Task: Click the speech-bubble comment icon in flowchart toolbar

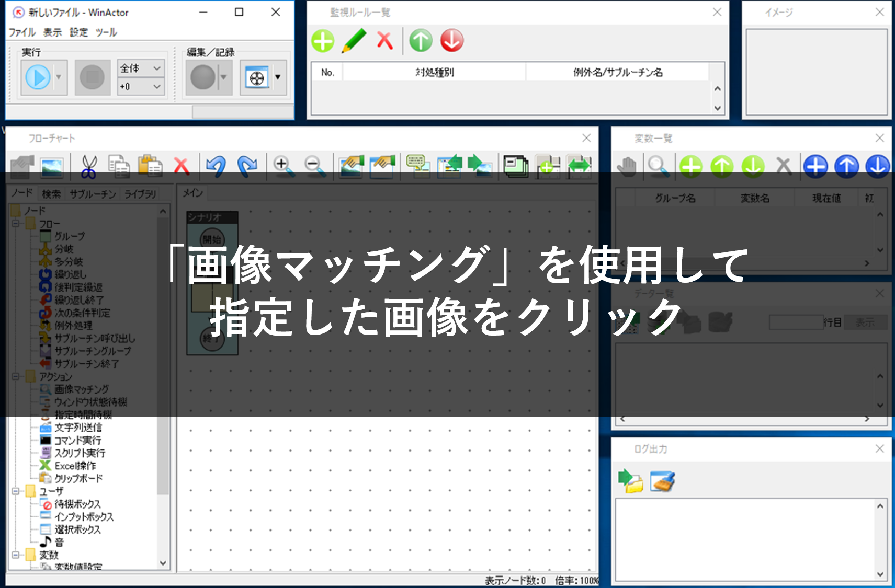Action: pos(418,165)
